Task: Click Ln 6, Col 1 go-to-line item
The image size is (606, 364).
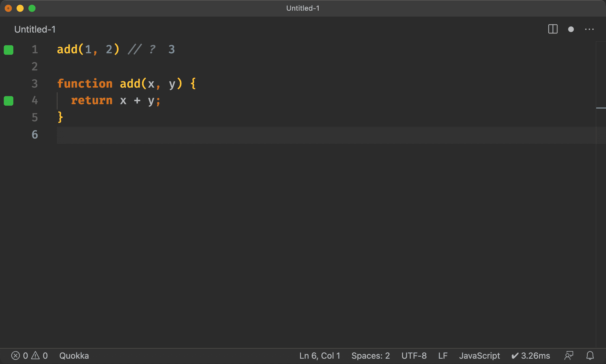Action: tap(320, 355)
